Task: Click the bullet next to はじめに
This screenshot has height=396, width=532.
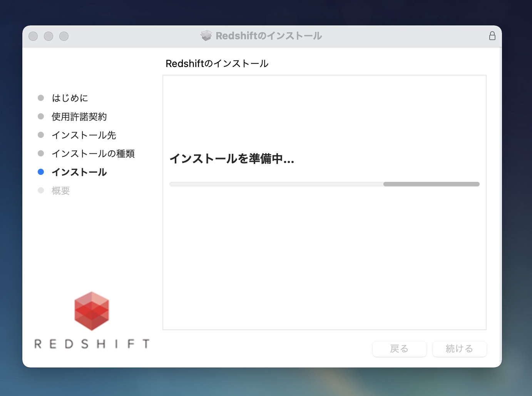Action: pyautogui.click(x=41, y=98)
